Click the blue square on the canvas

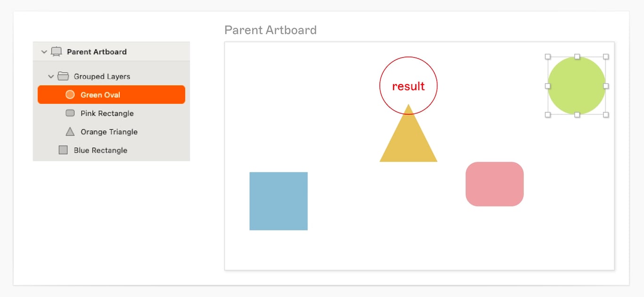point(279,201)
